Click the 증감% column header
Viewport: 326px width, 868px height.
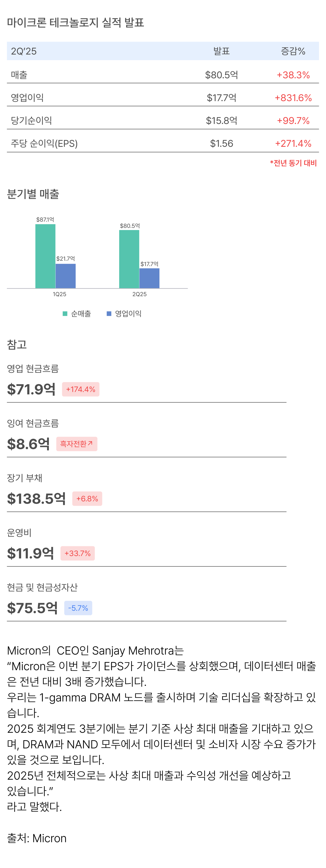coord(293,51)
